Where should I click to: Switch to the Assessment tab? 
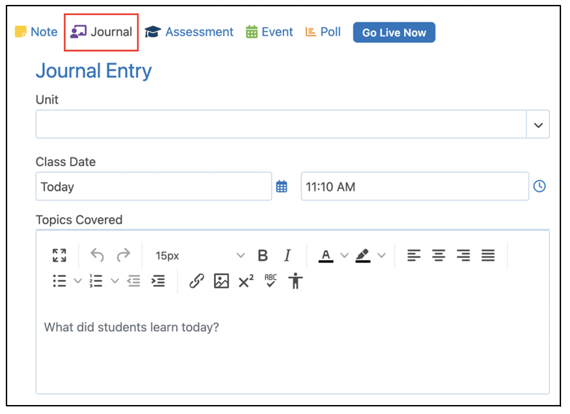point(189,32)
